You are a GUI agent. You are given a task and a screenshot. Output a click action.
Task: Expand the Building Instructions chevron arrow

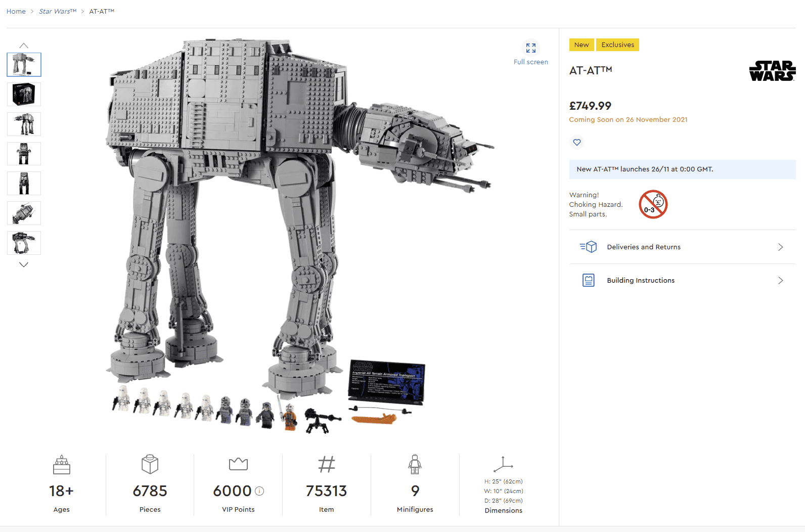pos(780,280)
